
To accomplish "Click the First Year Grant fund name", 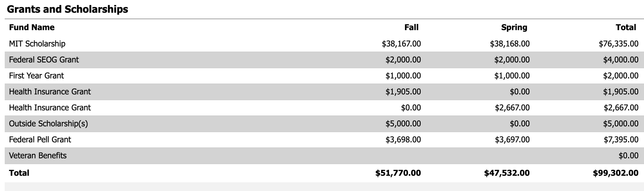I will 36,76.
